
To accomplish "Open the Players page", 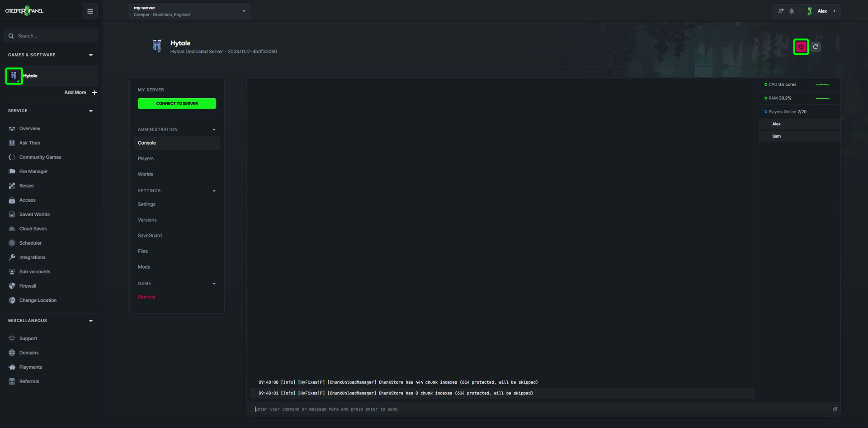I will (146, 159).
